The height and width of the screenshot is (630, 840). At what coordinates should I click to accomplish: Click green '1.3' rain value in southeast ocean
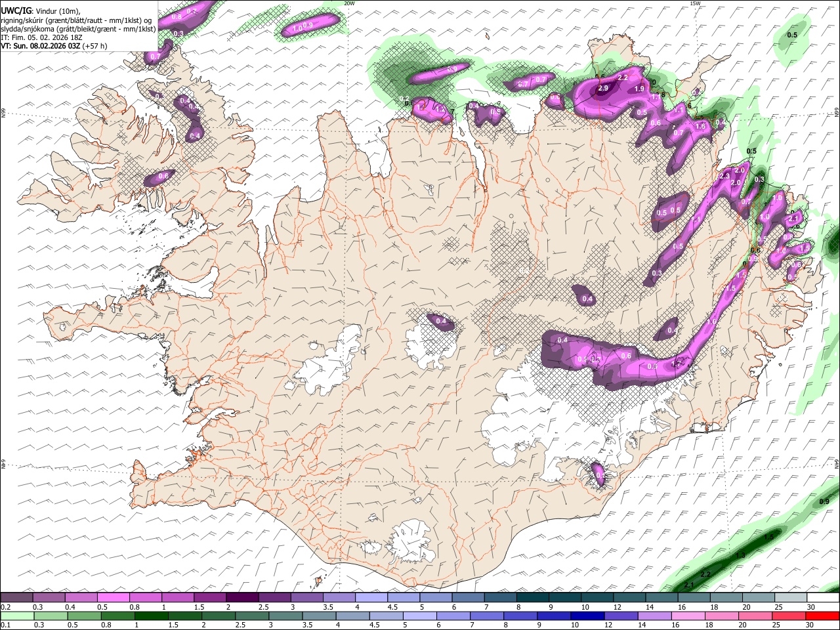tap(741, 555)
